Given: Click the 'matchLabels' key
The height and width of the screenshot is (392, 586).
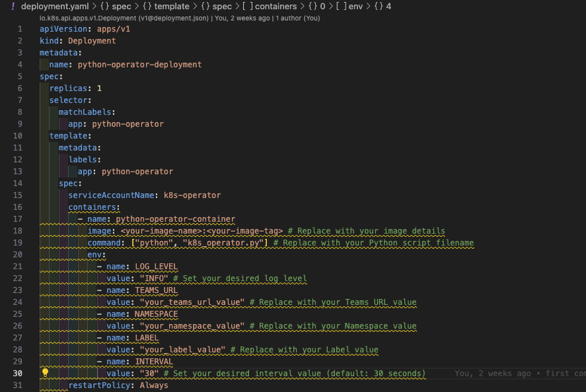Looking at the screenshot, I should [85, 112].
